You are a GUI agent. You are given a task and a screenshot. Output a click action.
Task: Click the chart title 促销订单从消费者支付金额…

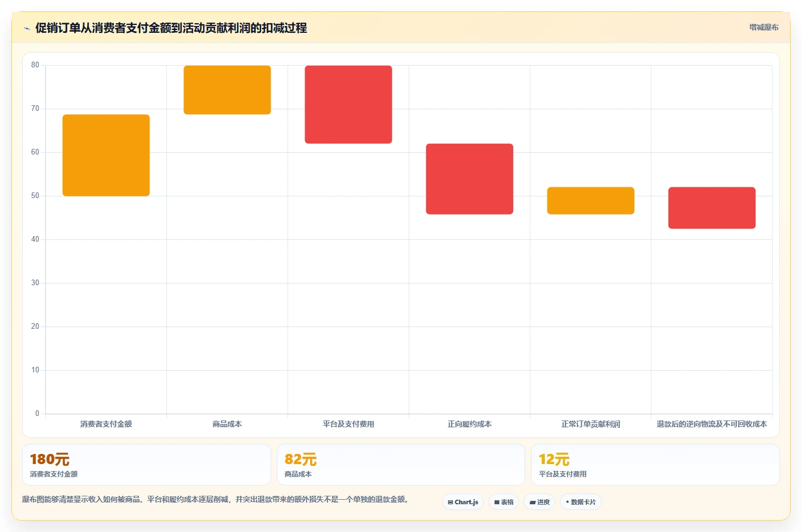(171, 28)
